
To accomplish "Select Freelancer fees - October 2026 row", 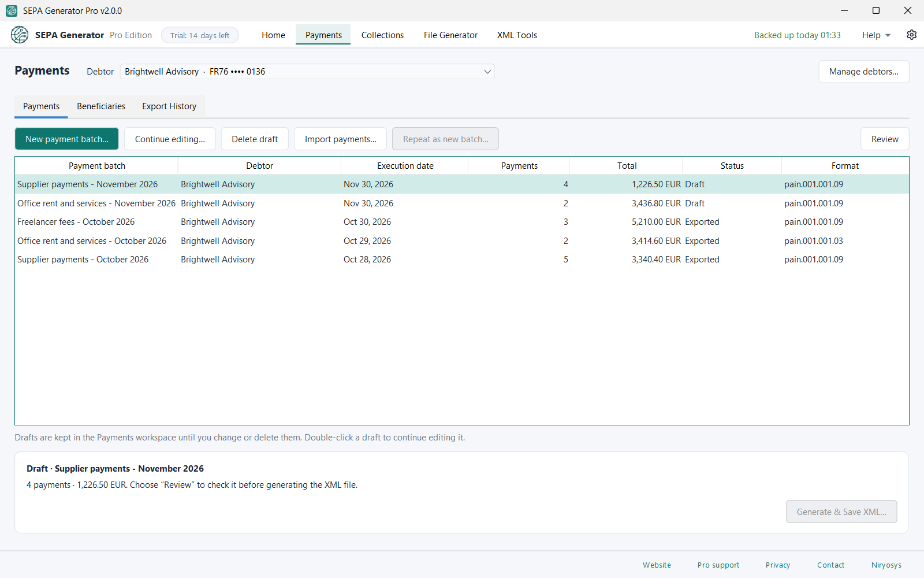I will 462,222.
